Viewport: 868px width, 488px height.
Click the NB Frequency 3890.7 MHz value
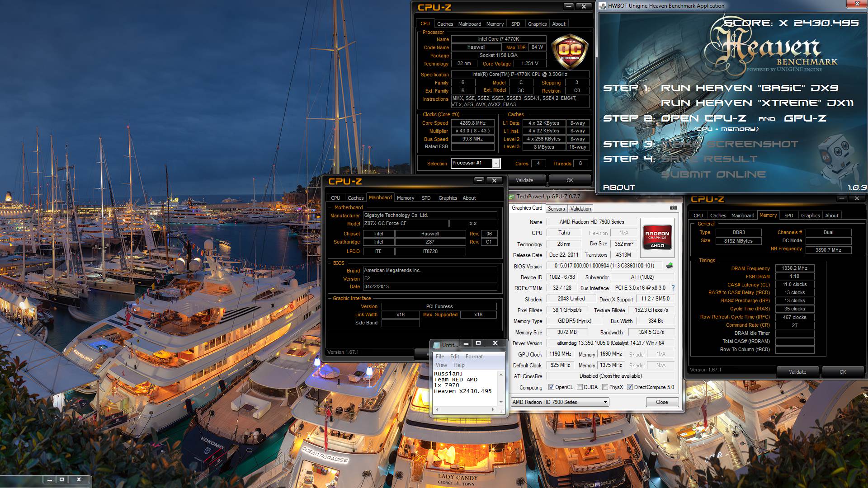828,250
